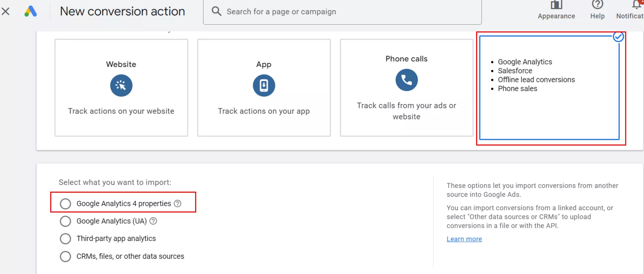Screen dimensions: 644x274
Task: Click the search magnifier icon
Action: coord(216,11)
